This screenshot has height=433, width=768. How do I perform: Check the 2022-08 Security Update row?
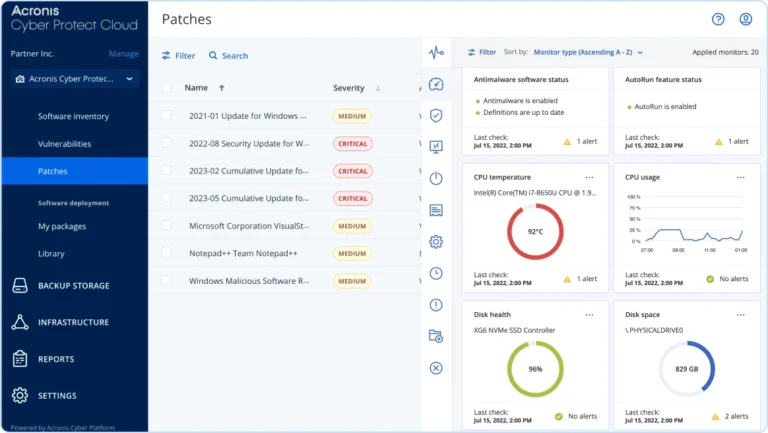tap(167, 143)
